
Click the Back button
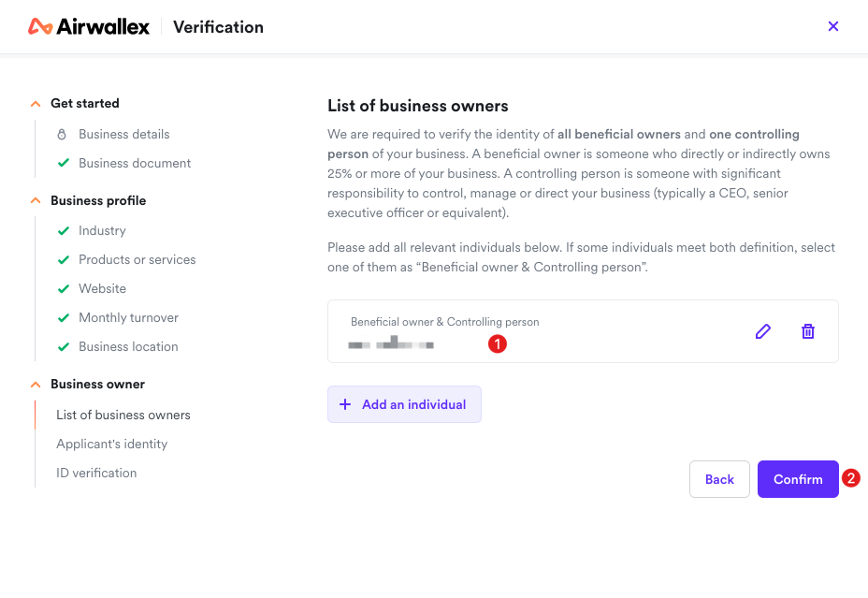[719, 479]
